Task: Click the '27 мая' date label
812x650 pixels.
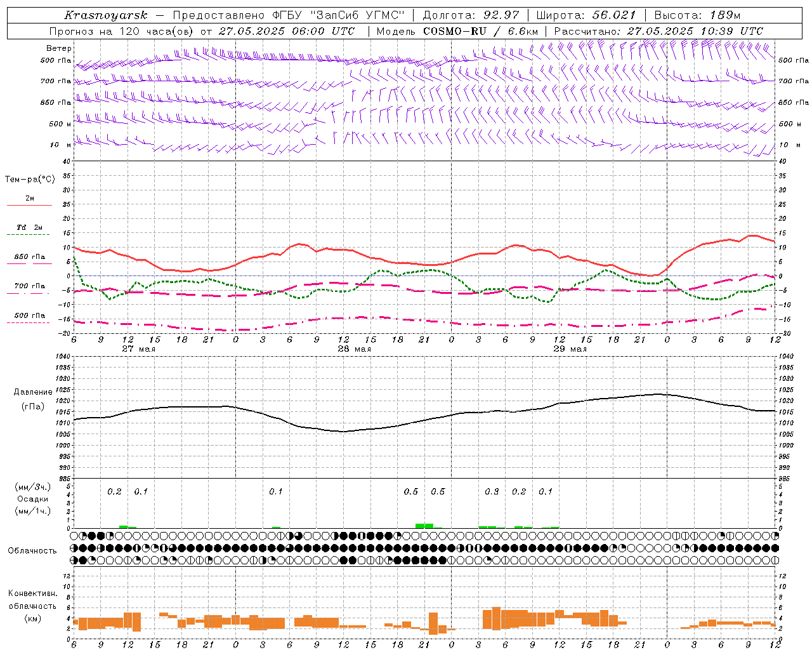Action: click(138, 348)
